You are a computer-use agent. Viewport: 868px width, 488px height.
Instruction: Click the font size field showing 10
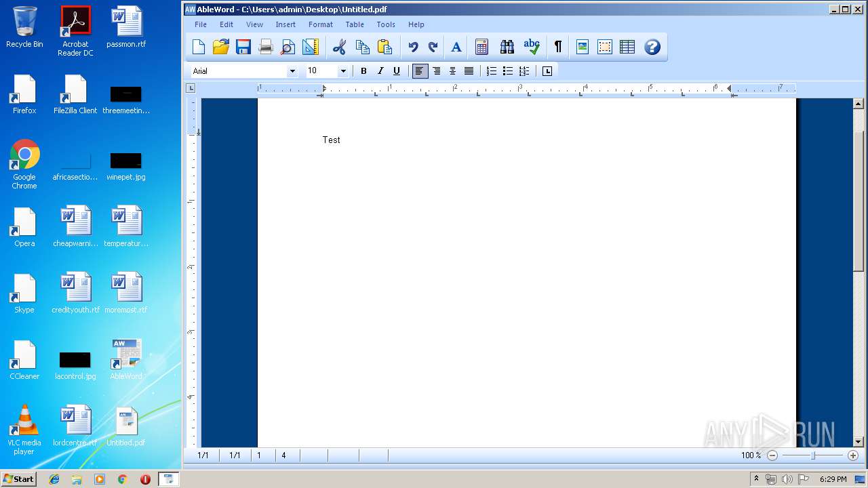tap(321, 71)
